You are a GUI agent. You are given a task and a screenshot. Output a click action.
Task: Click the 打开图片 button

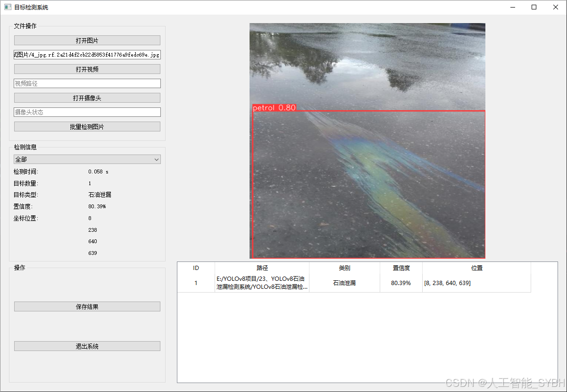[x=87, y=41]
